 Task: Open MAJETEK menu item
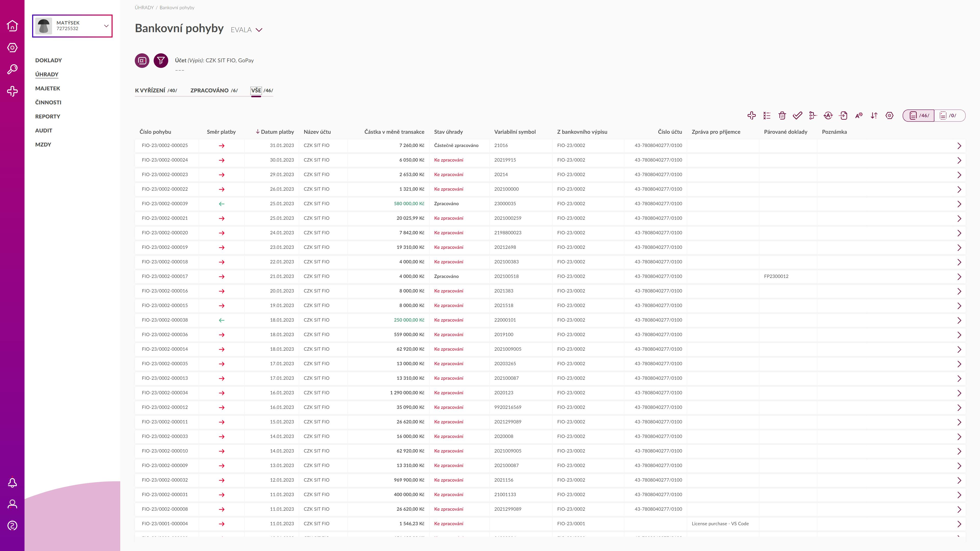[x=47, y=89]
